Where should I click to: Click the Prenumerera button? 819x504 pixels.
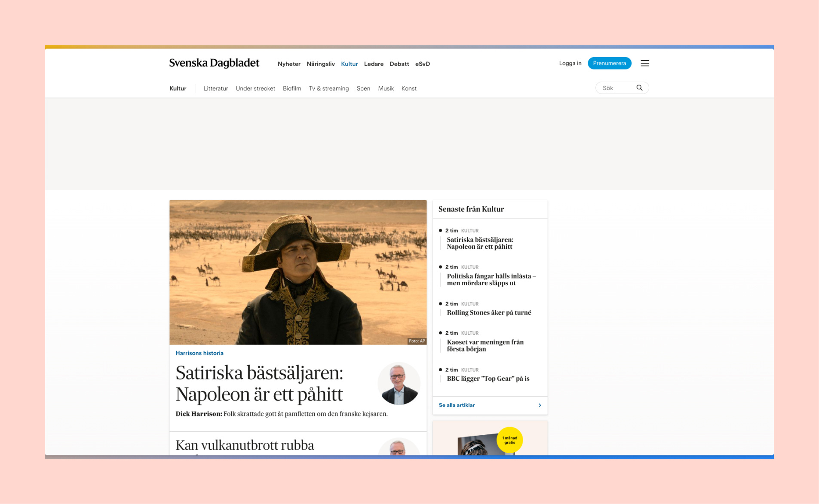(x=609, y=63)
